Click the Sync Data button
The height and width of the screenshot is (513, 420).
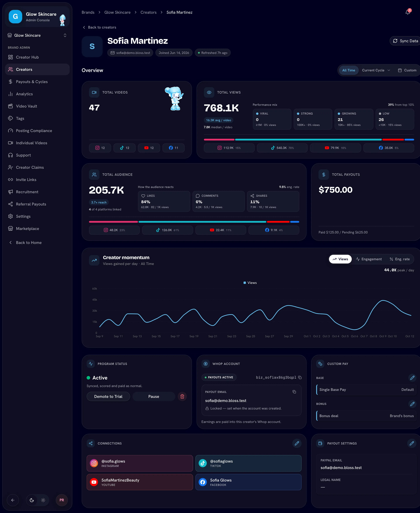coord(405,41)
